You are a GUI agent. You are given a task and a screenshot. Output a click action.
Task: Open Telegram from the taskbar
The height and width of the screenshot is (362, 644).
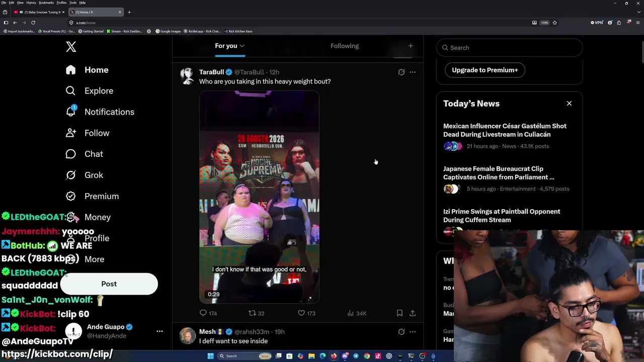[356, 356]
